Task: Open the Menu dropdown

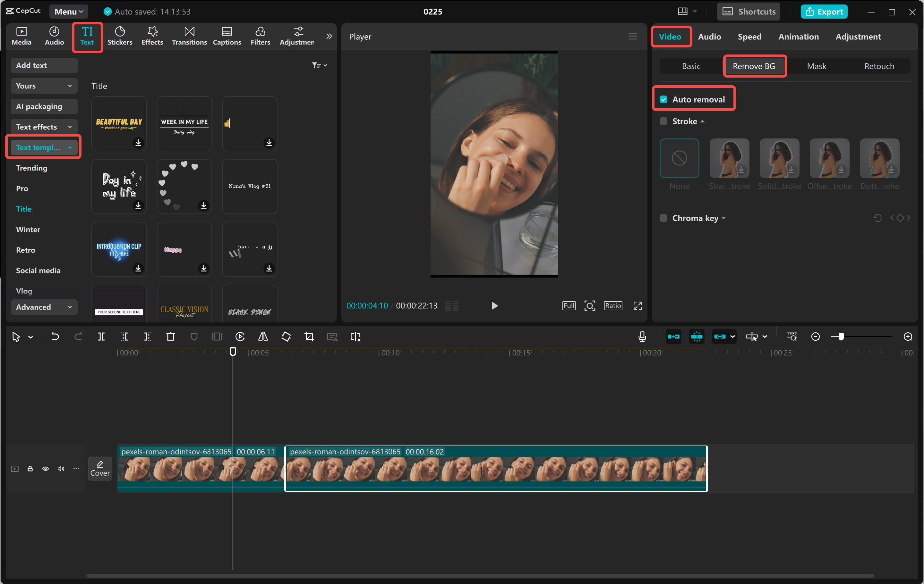Action: click(x=68, y=11)
